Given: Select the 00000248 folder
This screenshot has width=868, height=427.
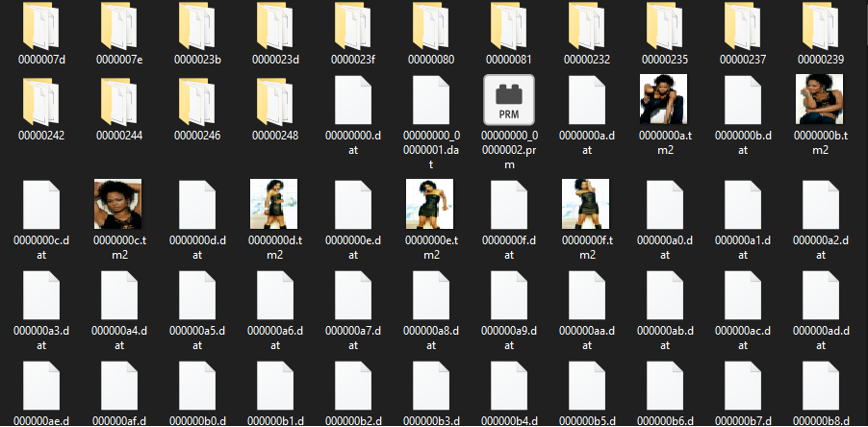Looking at the screenshot, I should point(274,99).
